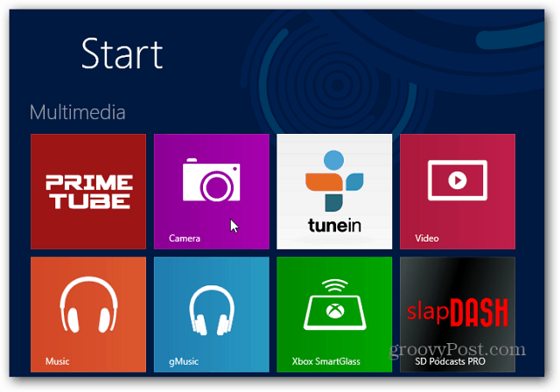Open the gMusic tile
This screenshot has height=392, width=560.
click(x=212, y=314)
